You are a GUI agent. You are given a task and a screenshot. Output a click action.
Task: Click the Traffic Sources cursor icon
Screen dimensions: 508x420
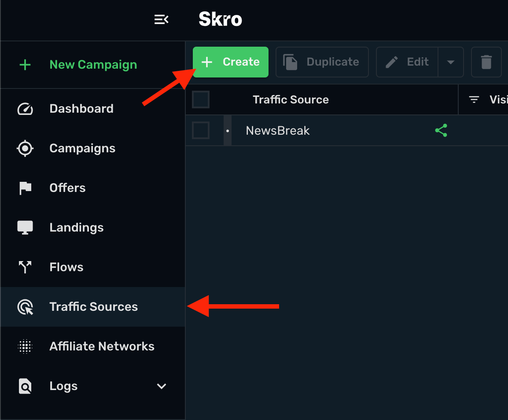(25, 307)
